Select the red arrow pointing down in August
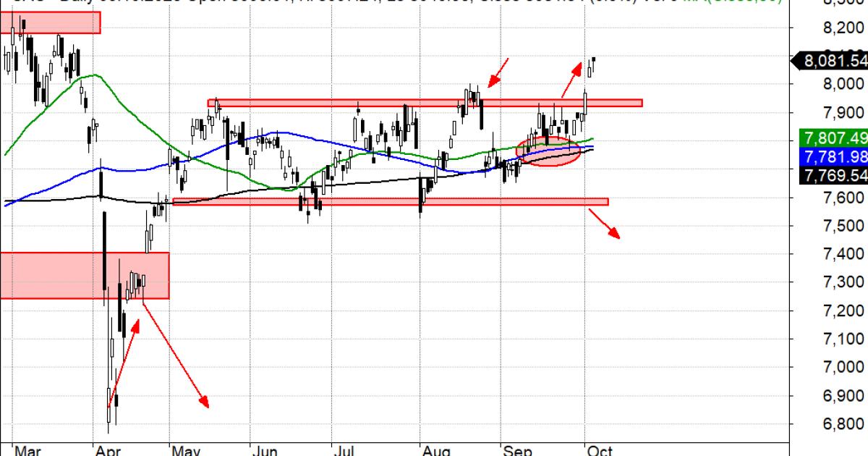The width and height of the screenshot is (868, 456). click(498, 73)
